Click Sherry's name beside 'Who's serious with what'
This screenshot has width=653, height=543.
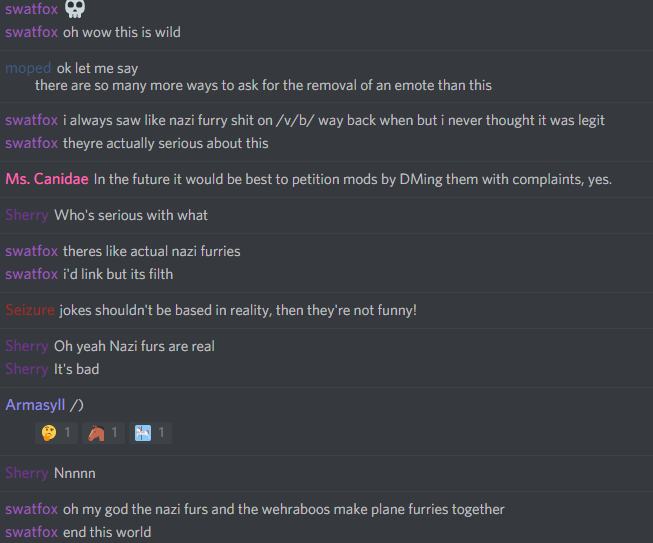coord(27,215)
